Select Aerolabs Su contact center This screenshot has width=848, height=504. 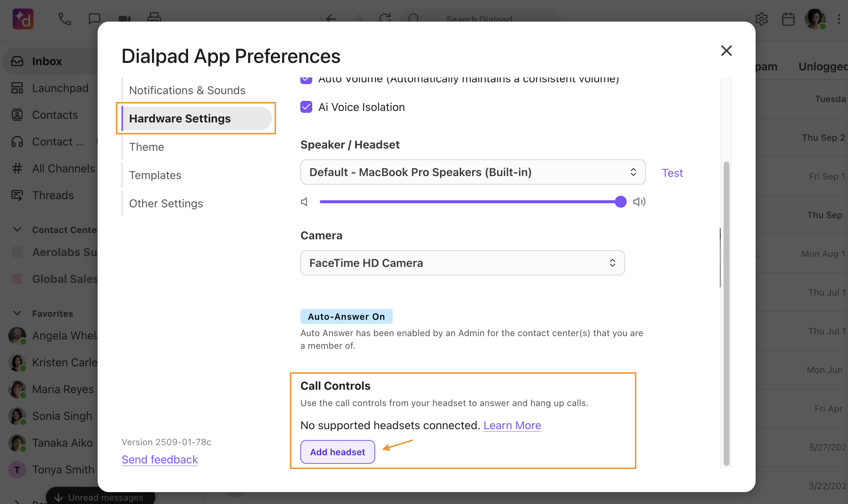pyautogui.click(x=55, y=252)
